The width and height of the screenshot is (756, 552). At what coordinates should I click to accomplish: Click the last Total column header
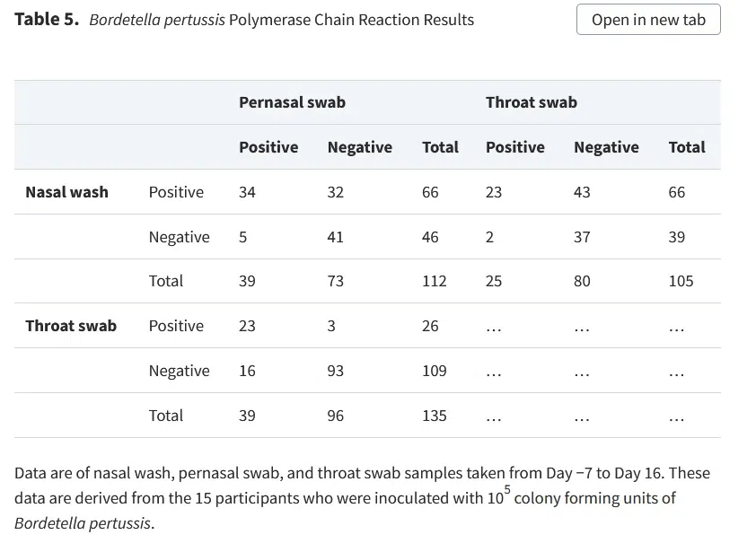click(x=687, y=147)
